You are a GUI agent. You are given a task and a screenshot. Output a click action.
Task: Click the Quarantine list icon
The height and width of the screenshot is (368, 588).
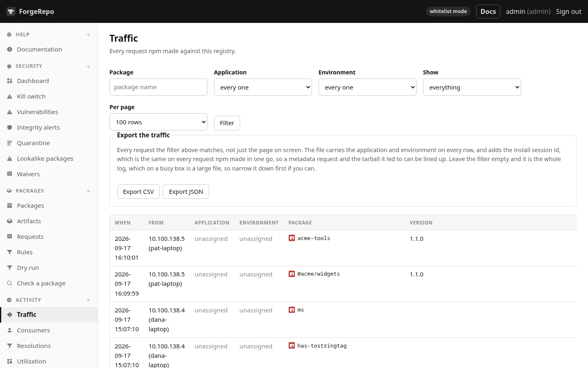(9, 143)
